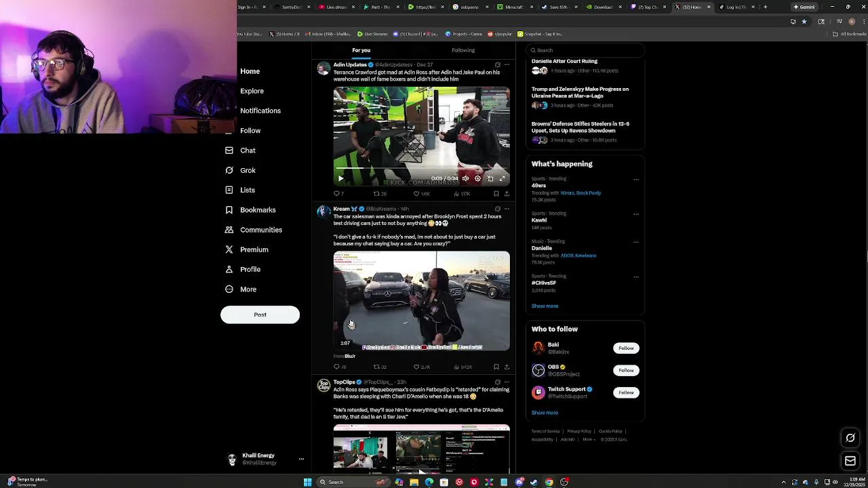Click the Grok icon on Adin Updates post
The image size is (868, 488).
tap(498, 65)
